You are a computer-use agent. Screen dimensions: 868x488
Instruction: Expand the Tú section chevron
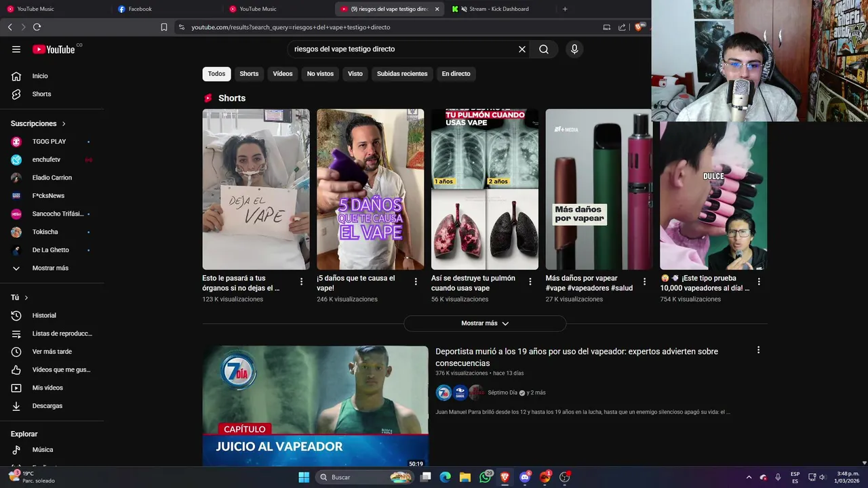(26, 298)
